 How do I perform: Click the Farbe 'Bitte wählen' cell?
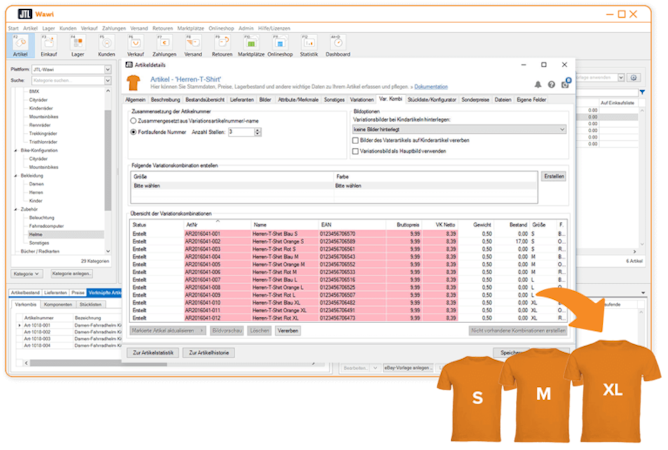click(x=435, y=186)
